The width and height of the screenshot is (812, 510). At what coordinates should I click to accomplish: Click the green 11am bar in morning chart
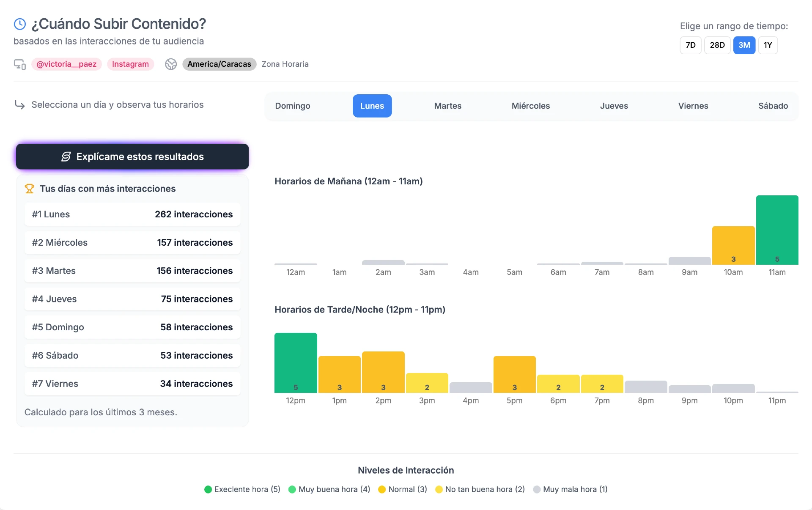point(777,230)
